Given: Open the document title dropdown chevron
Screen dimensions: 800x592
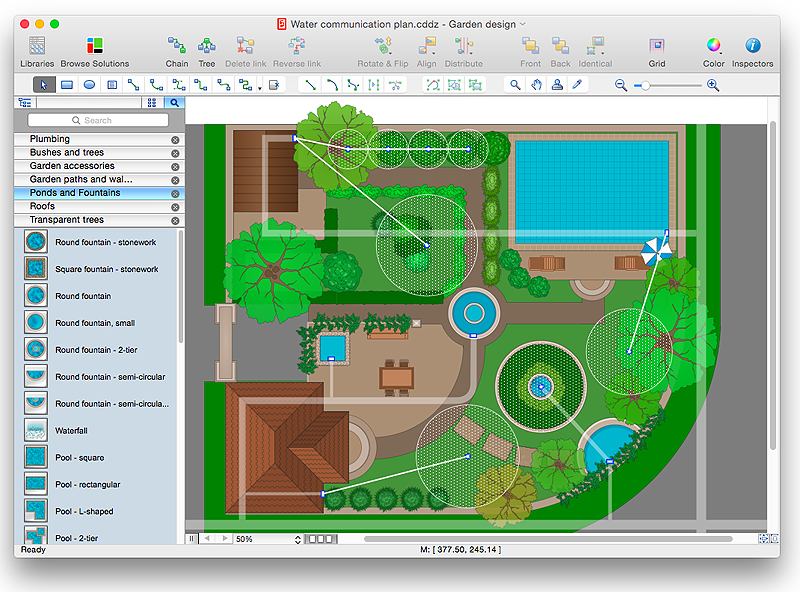Looking at the screenshot, I should tap(522, 24).
